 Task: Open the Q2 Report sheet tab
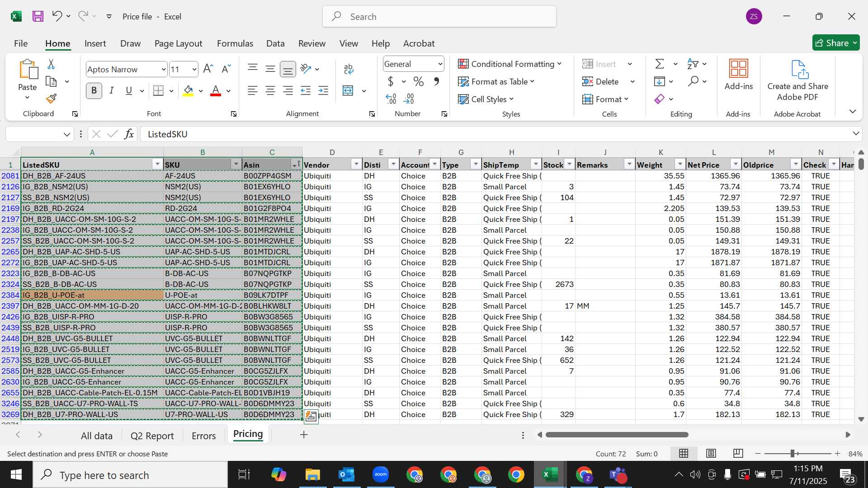[152, 436]
